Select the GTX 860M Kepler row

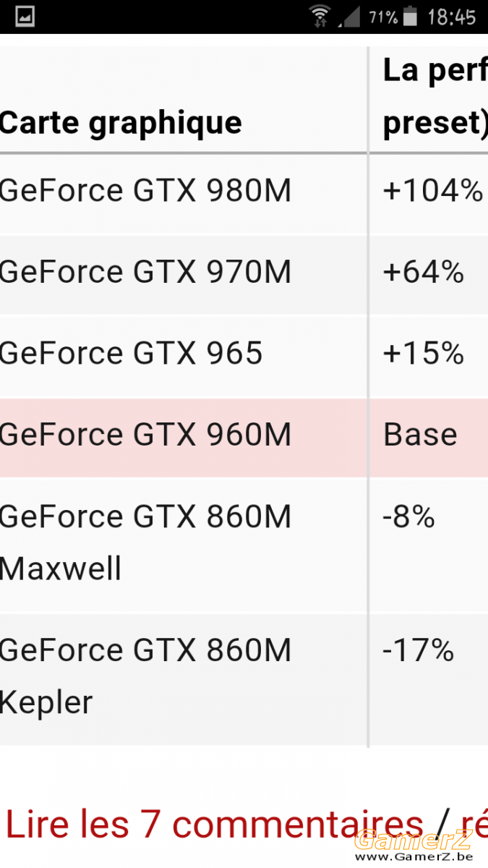244,677
